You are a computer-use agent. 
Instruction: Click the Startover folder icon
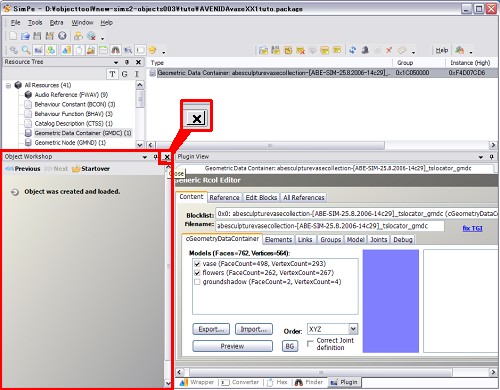(76, 169)
